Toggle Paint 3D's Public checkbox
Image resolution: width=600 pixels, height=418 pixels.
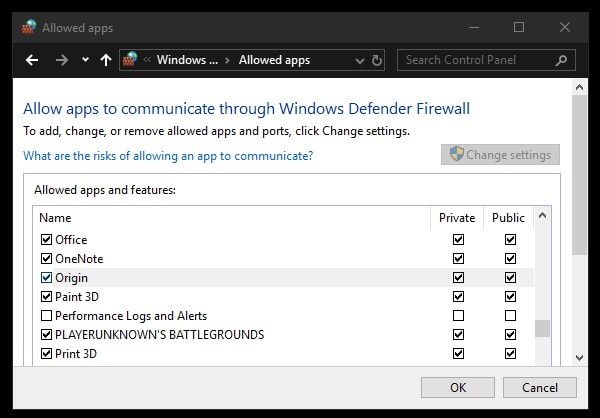click(510, 297)
